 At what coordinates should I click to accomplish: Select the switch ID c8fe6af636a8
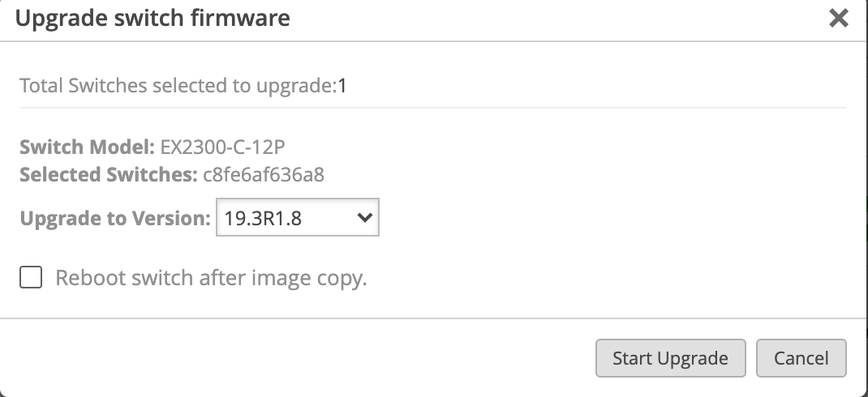262,174
